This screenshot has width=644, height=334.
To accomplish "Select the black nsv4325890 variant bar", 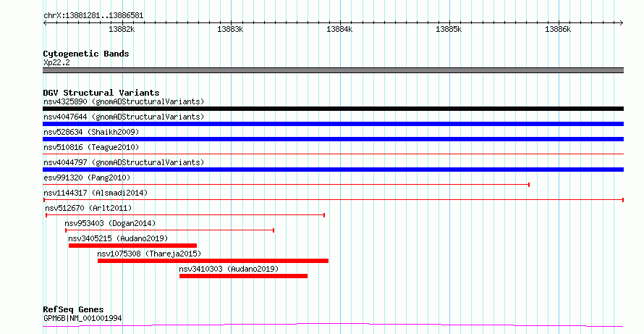I will click(x=333, y=109).
